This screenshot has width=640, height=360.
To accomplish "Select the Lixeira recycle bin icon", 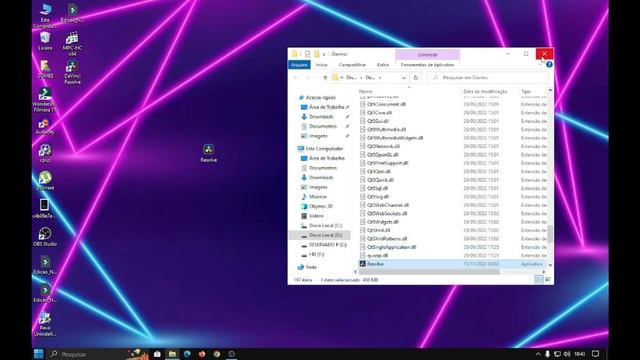I will (45, 42).
